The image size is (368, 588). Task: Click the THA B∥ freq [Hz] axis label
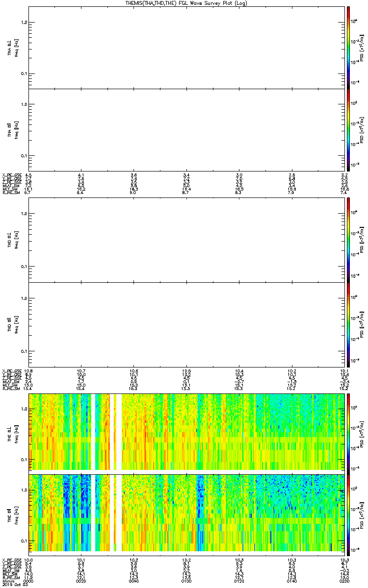coord(13,130)
